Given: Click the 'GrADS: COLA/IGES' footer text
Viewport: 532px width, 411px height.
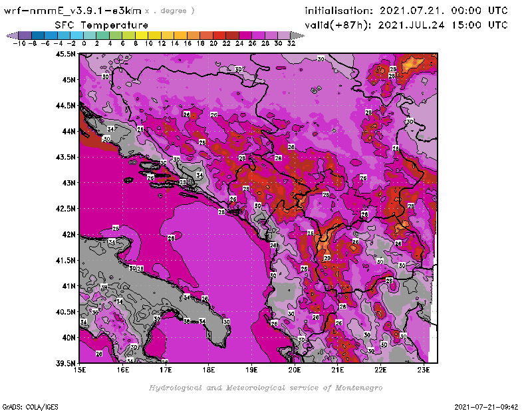Looking at the screenshot, I should pyautogui.click(x=30, y=407).
